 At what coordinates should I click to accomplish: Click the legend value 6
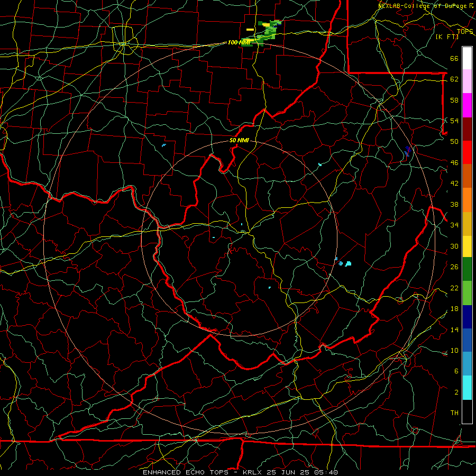tap(456, 371)
